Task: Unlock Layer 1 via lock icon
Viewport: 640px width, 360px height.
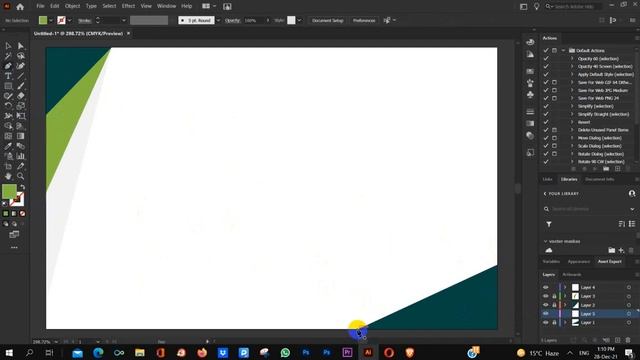Action: pyautogui.click(x=554, y=322)
